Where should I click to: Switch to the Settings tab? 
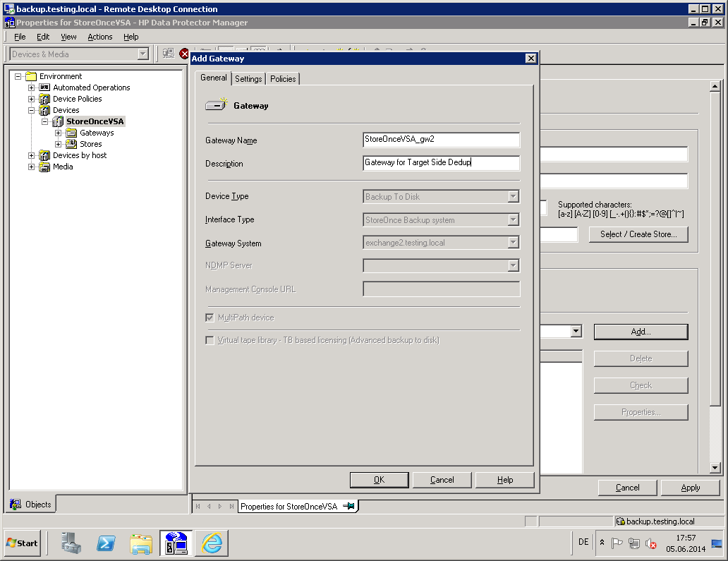tap(248, 79)
